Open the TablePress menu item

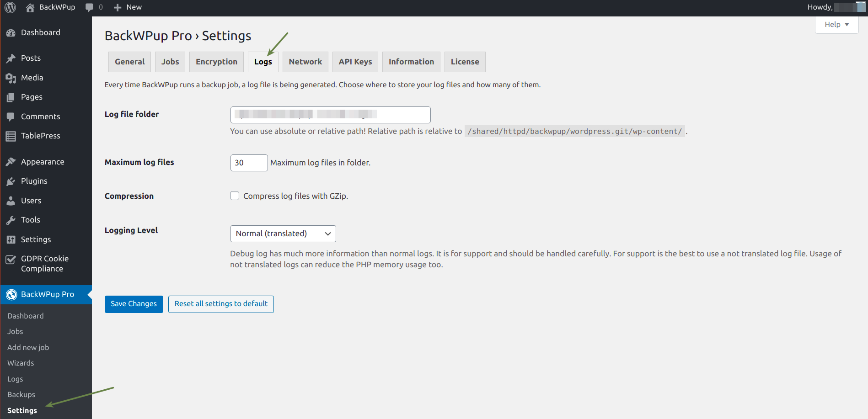click(x=46, y=136)
